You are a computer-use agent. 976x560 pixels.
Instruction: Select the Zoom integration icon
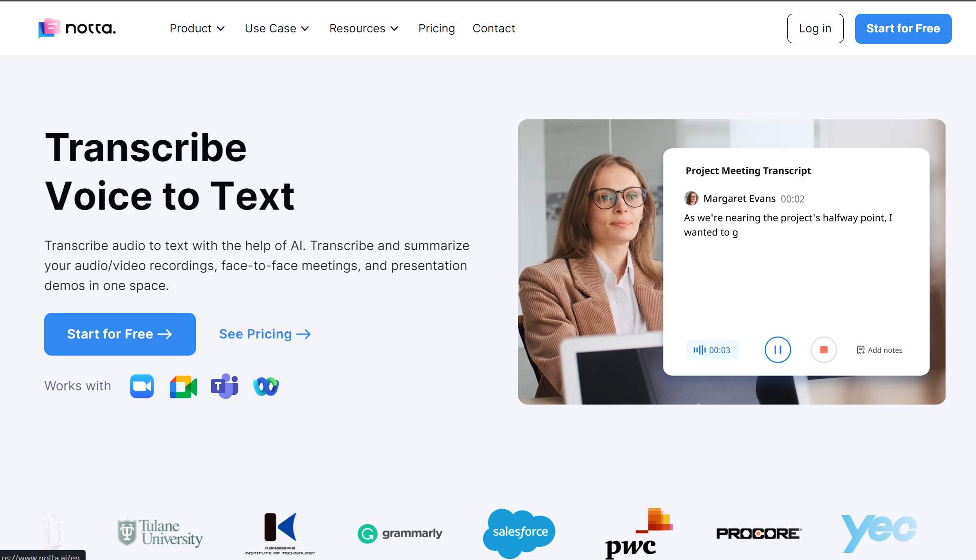point(141,386)
